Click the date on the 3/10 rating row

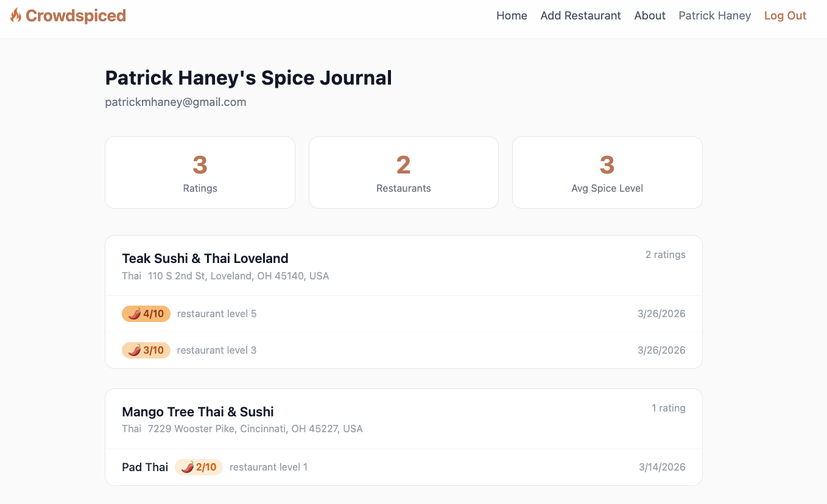pos(661,351)
